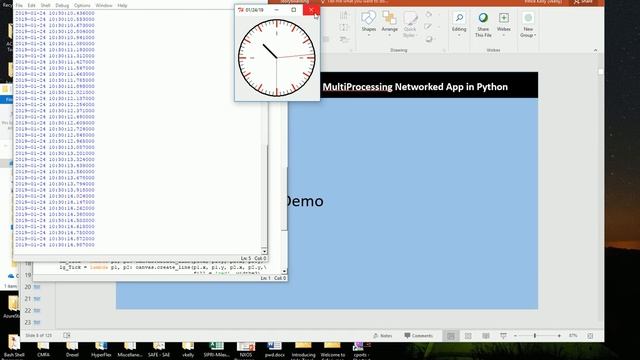Click the shell scrollbar down arrow
This screenshot has width=640, height=360.
(x=264, y=251)
